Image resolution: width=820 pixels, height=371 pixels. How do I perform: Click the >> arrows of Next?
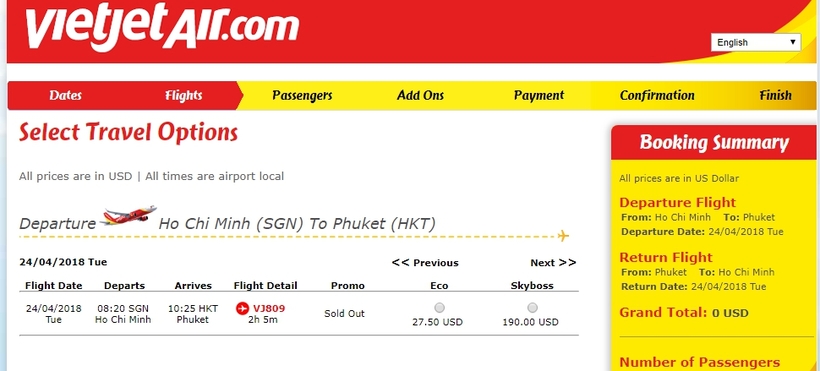[567, 263]
